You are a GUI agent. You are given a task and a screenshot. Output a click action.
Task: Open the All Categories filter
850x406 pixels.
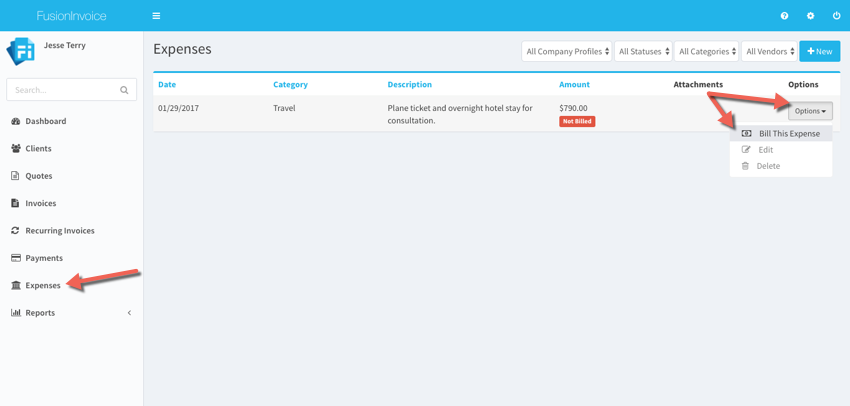[x=707, y=51]
